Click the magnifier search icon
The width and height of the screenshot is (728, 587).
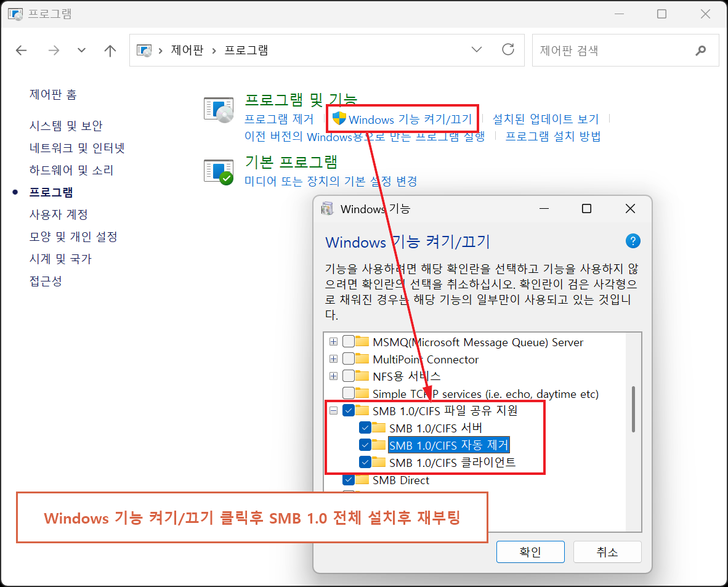pyautogui.click(x=701, y=50)
